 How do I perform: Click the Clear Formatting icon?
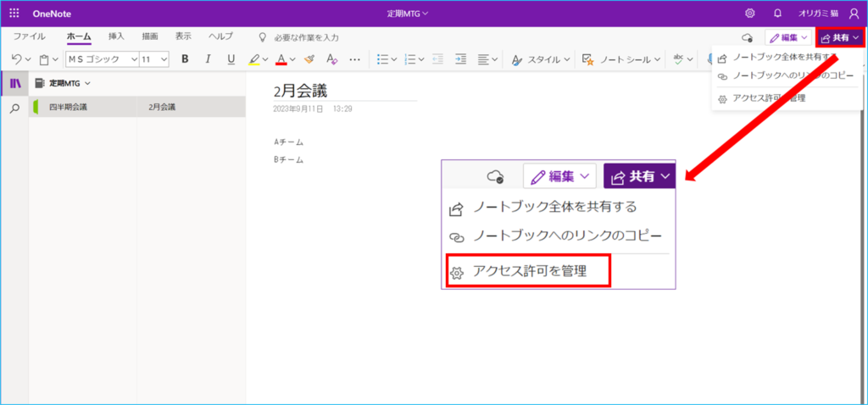point(332,59)
